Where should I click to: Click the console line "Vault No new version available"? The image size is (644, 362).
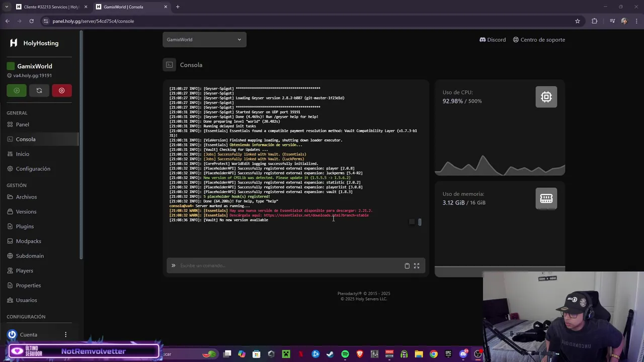(219, 220)
